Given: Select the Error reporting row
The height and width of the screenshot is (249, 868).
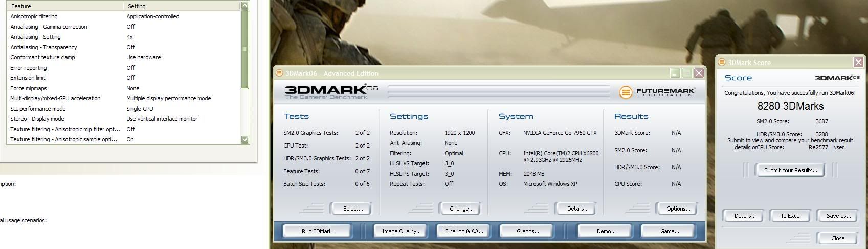Looking at the screenshot, I should pyautogui.click(x=123, y=68).
